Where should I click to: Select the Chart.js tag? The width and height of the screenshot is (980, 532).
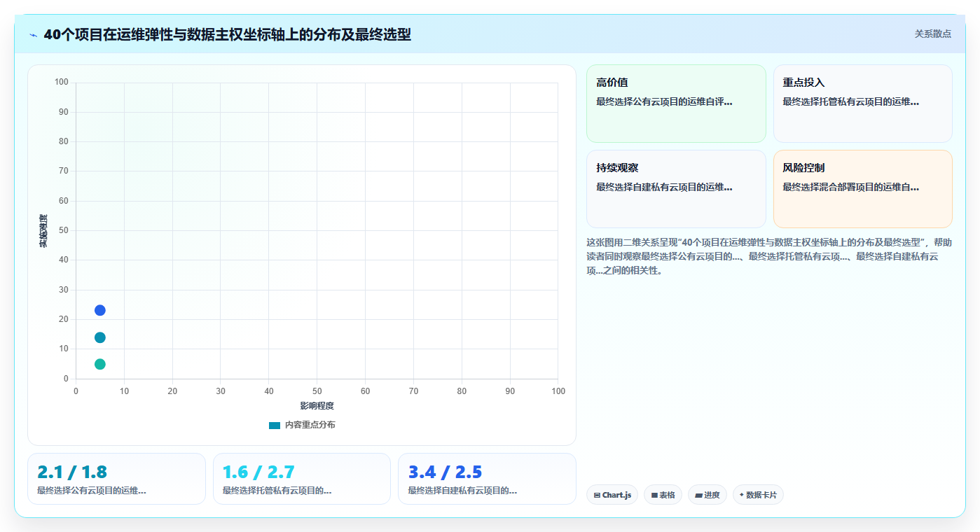[612, 495]
